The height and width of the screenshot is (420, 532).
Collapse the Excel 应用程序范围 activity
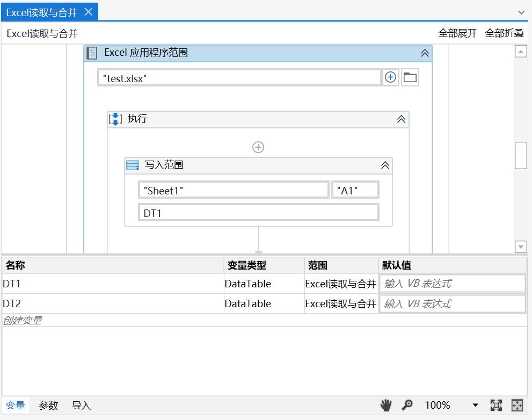424,53
